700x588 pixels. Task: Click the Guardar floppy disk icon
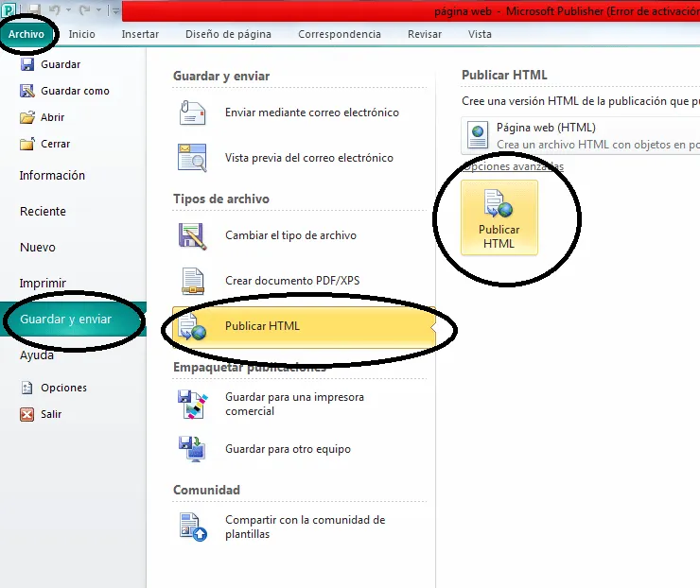tap(27, 64)
